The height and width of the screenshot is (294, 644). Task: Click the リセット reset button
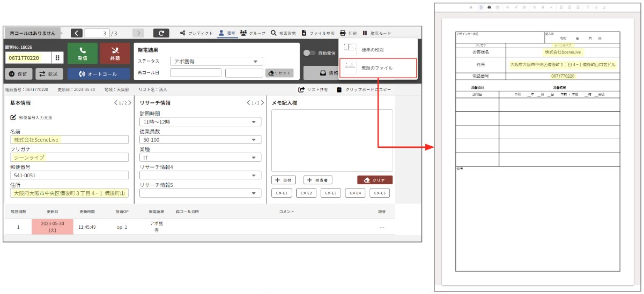coord(280,73)
